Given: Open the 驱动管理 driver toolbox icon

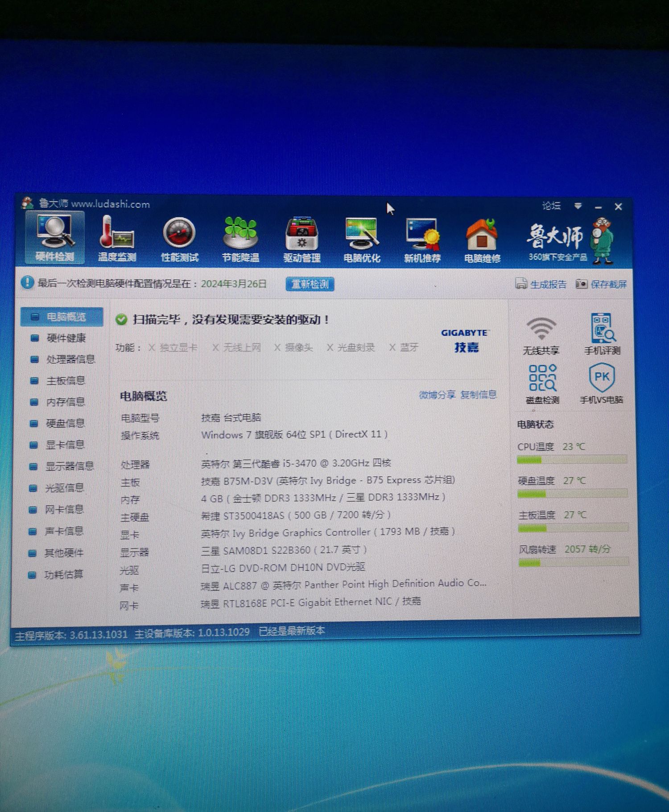Looking at the screenshot, I should [x=302, y=240].
